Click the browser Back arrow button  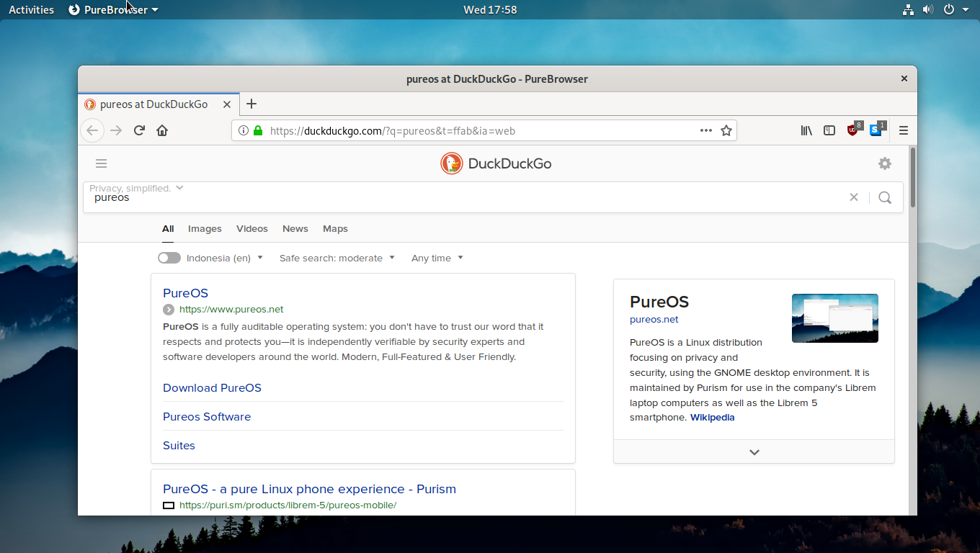tap(92, 130)
